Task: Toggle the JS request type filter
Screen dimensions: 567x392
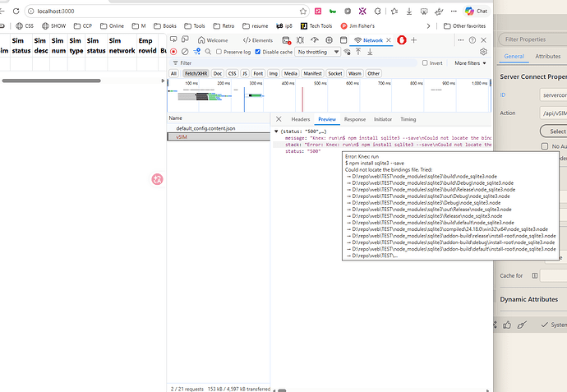Action: click(245, 73)
